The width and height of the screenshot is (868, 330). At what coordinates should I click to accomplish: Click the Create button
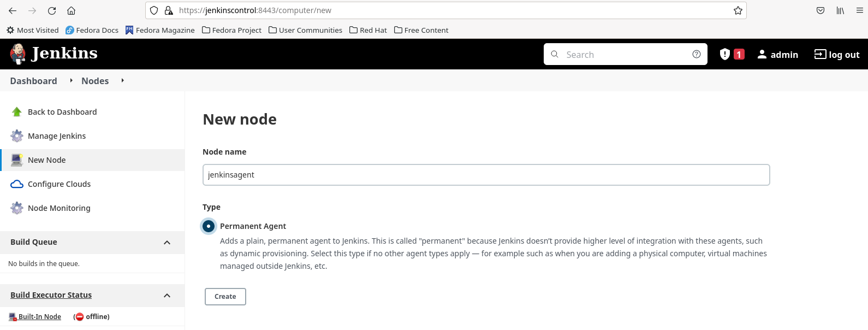pyautogui.click(x=225, y=297)
